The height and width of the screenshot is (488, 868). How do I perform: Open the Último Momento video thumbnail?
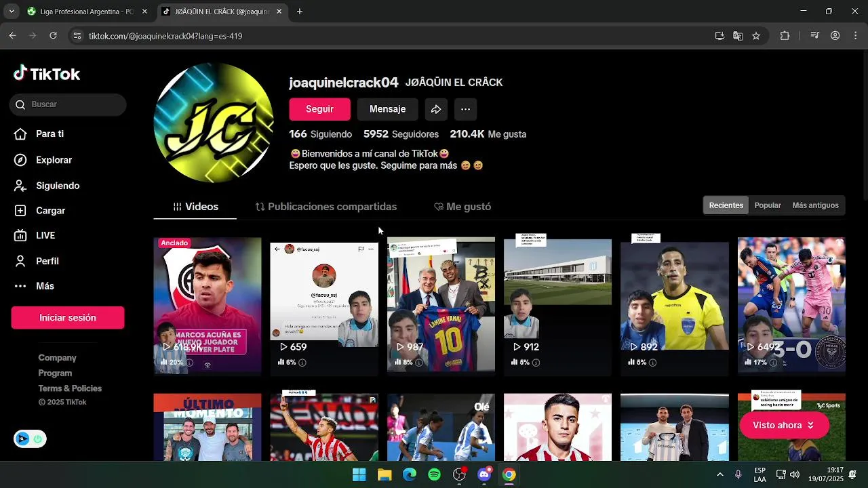coord(208,427)
